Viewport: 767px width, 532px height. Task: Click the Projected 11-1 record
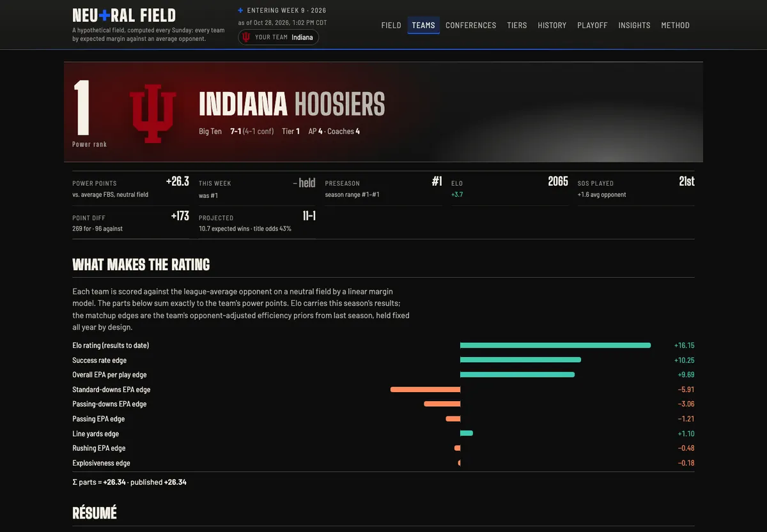(309, 216)
